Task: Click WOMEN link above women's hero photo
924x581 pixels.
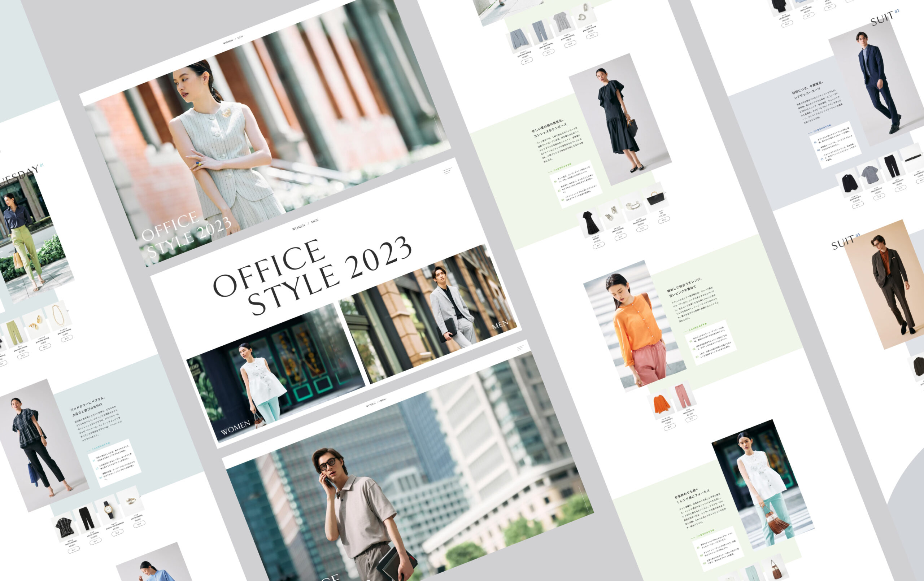Action: 228,41
